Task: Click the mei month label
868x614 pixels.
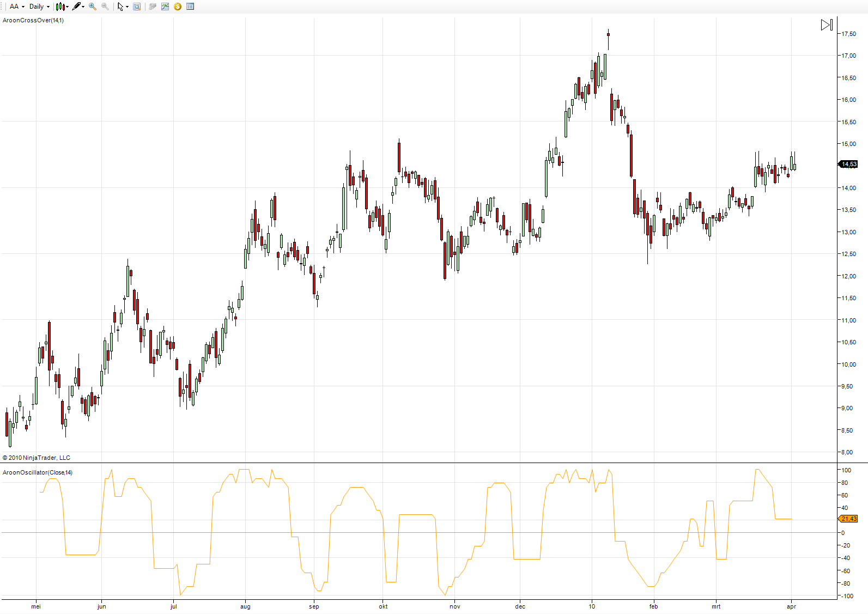Action: pyautogui.click(x=36, y=606)
